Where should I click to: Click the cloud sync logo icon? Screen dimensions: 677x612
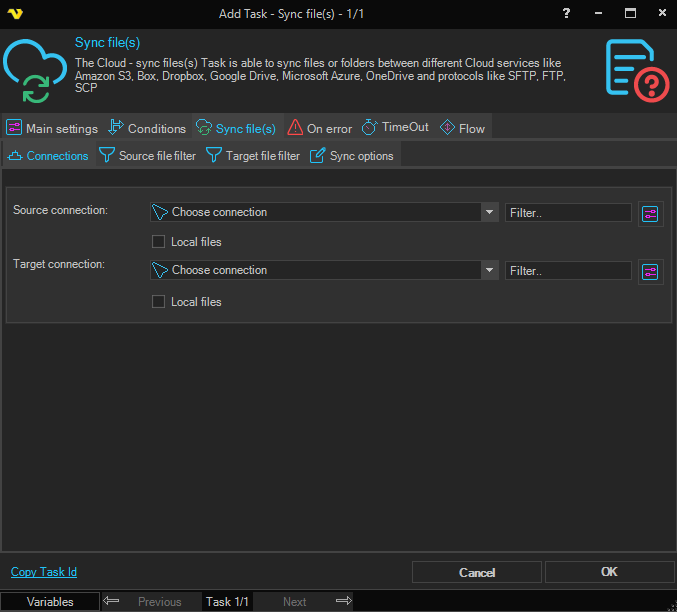35,70
